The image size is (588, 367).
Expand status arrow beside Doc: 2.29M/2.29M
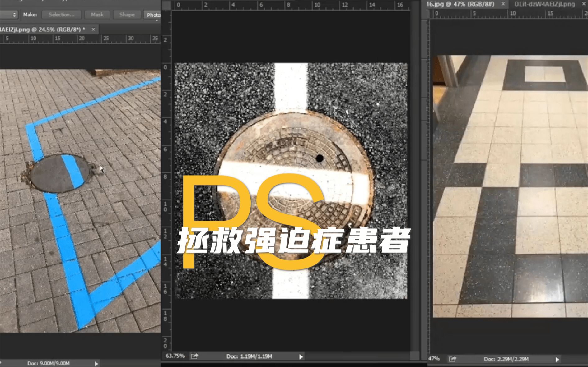tap(557, 360)
